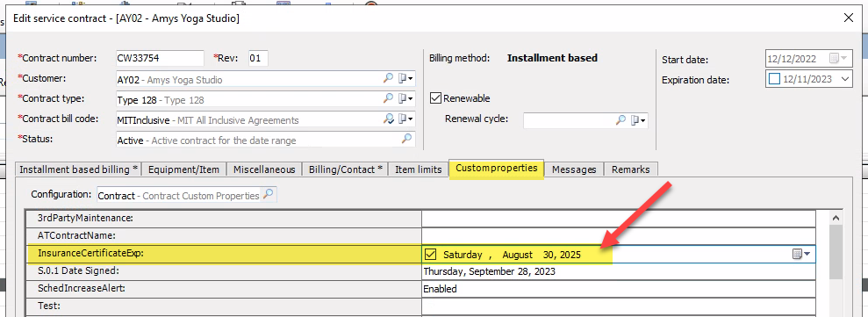Click the ATContractName value cell
868x317 pixels.
pyautogui.click(x=619, y=236)
